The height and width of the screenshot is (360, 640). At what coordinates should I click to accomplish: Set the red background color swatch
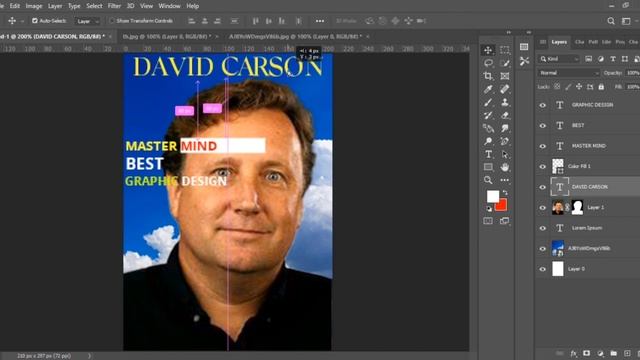[502, 206]
